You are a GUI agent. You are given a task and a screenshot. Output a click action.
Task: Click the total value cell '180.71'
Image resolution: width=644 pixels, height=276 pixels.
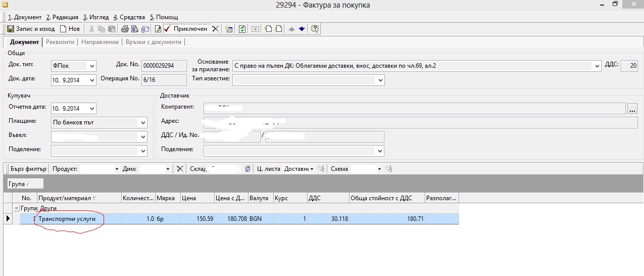(387, 219)
